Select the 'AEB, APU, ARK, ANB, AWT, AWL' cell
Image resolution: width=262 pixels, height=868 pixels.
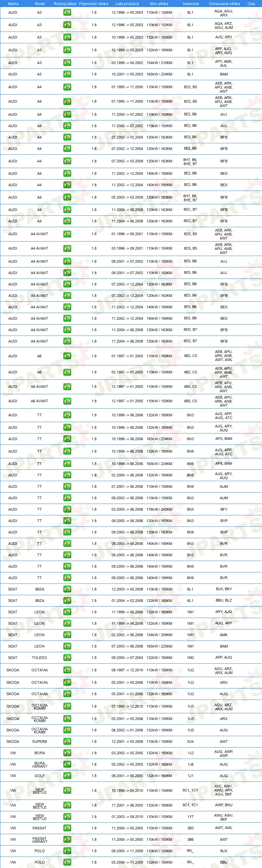pos(224,356)
